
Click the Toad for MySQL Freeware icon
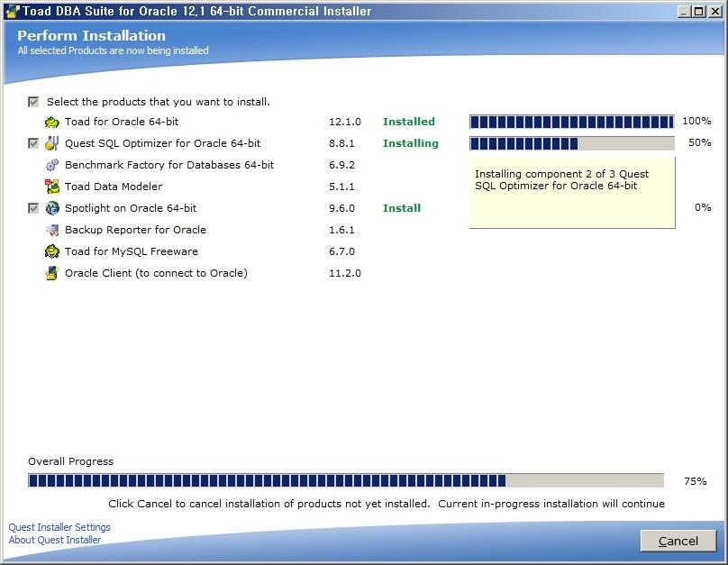(x=52, y=251)
